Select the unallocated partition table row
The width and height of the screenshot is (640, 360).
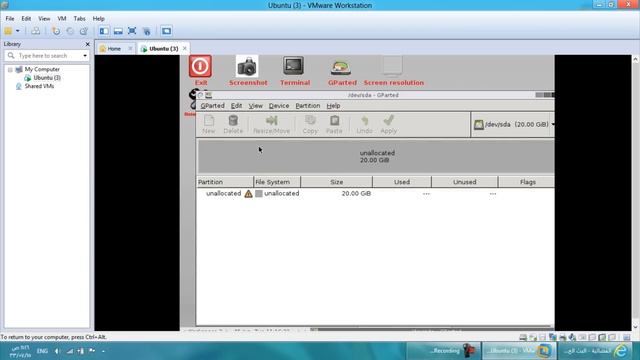(375, 193)
